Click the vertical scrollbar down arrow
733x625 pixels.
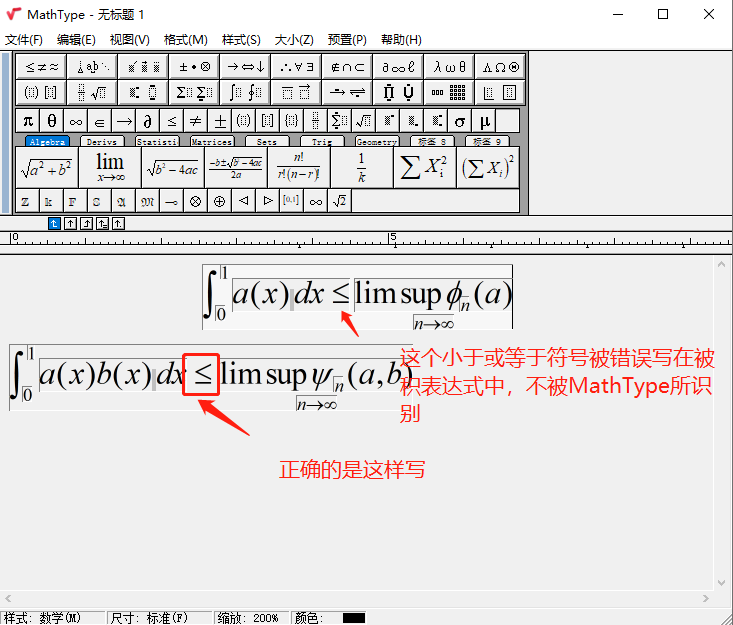tap(721, 583)
